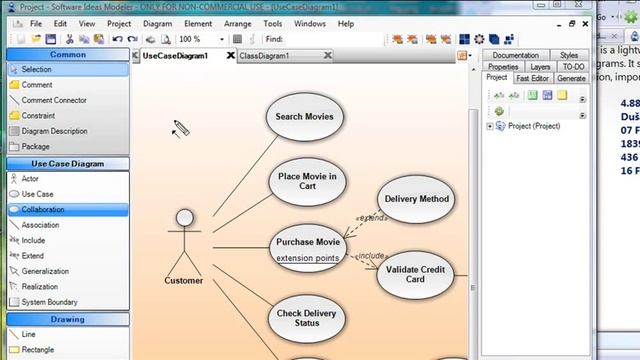Open the Project menu
Screen dimensions: 640x360
pos(119,24)
